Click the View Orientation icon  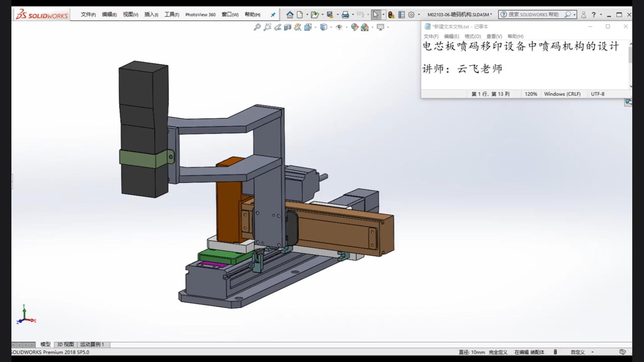click(308, 27)
